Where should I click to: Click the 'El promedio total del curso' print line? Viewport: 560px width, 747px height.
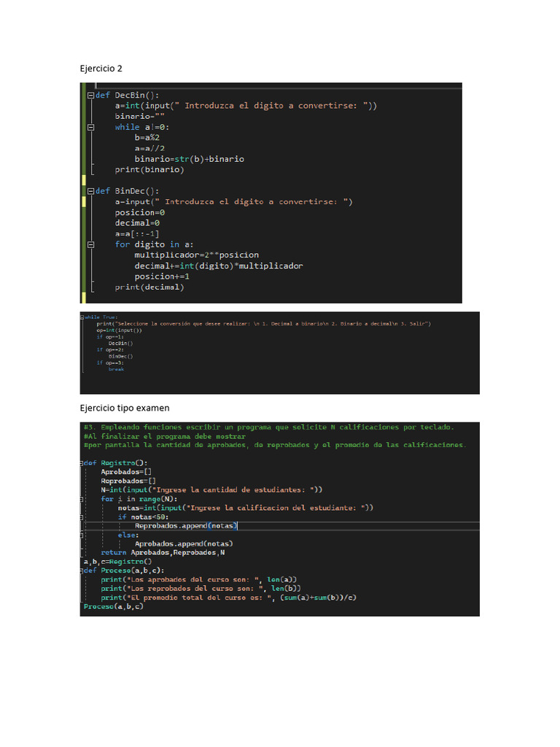tap(228, 598)
